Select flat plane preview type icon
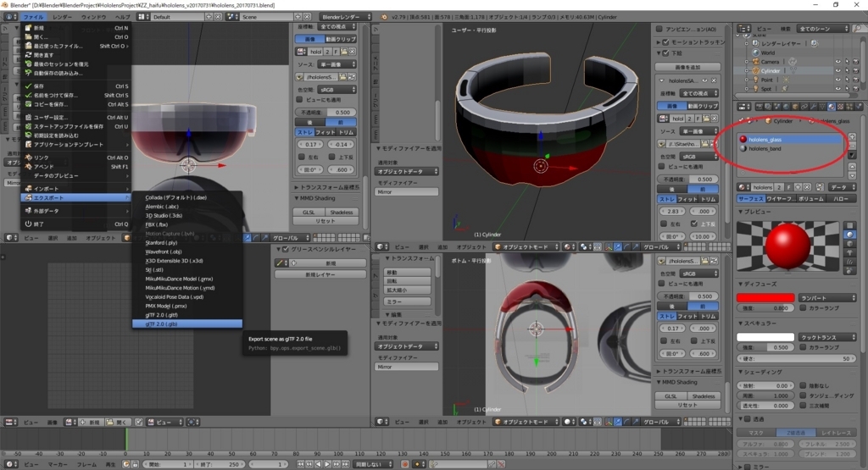The height and width of the screenshot is (470, 868). 850,225
